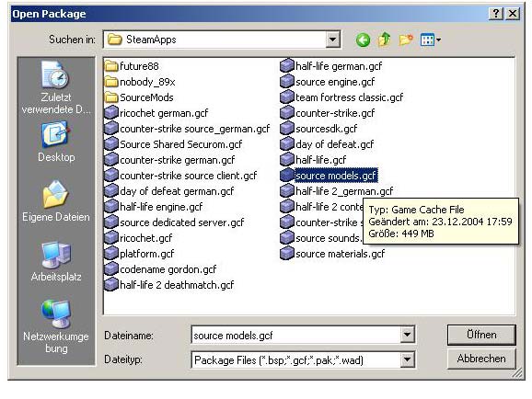Viewport: 532px width, 399px height.
Task: Click the ricochet german.gcf file icon
Action: (111, 113)
